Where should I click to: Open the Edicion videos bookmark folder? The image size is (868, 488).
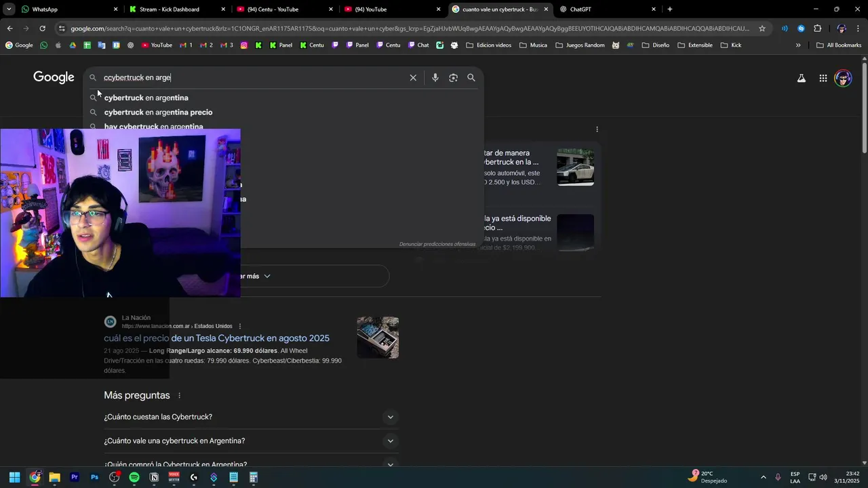tap(488, 45)
